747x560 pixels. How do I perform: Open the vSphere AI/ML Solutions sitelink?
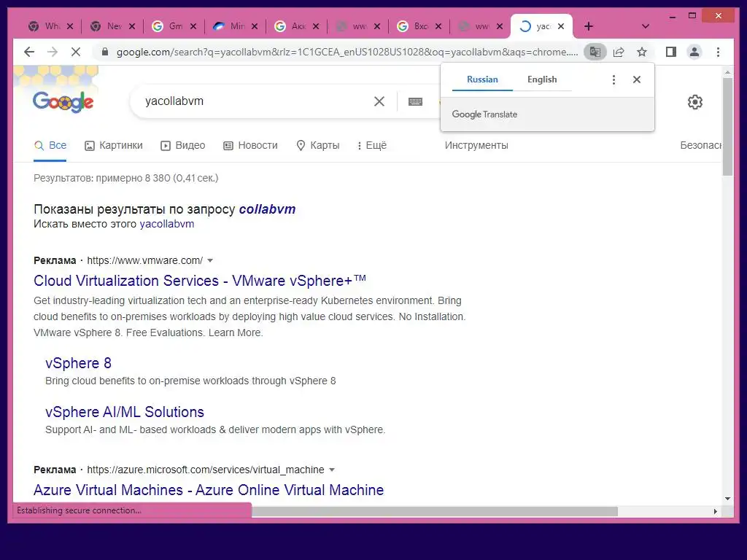tap(124, 412)
